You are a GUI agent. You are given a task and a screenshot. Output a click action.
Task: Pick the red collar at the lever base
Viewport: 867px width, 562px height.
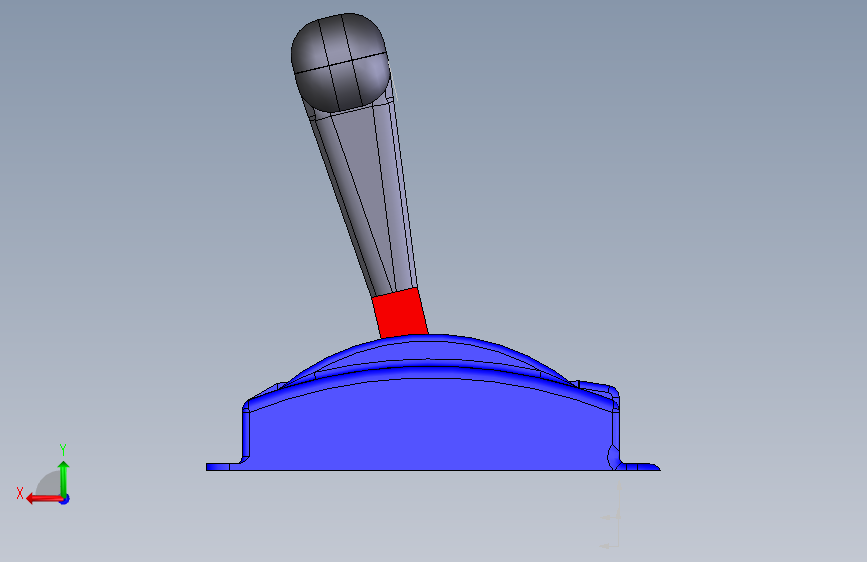(x=400, y=313)
